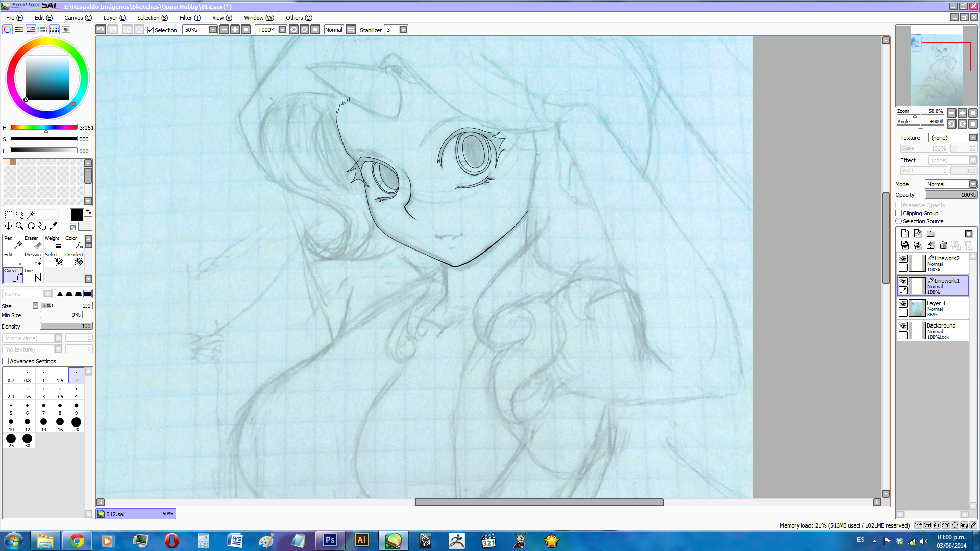Select the Pen linework tool
The width and height of the screenshot is (980, 551).
pyautogui.click(x=13, y=243)
